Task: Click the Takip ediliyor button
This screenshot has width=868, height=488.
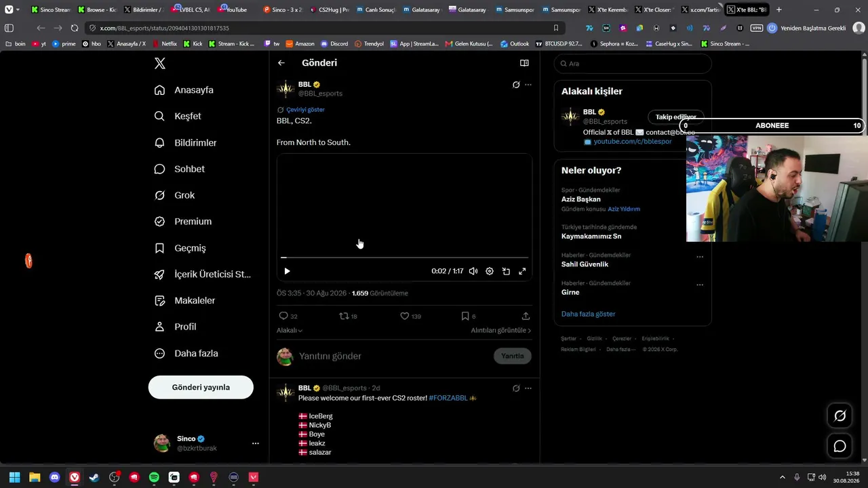Action: click(x=675, y=117)
